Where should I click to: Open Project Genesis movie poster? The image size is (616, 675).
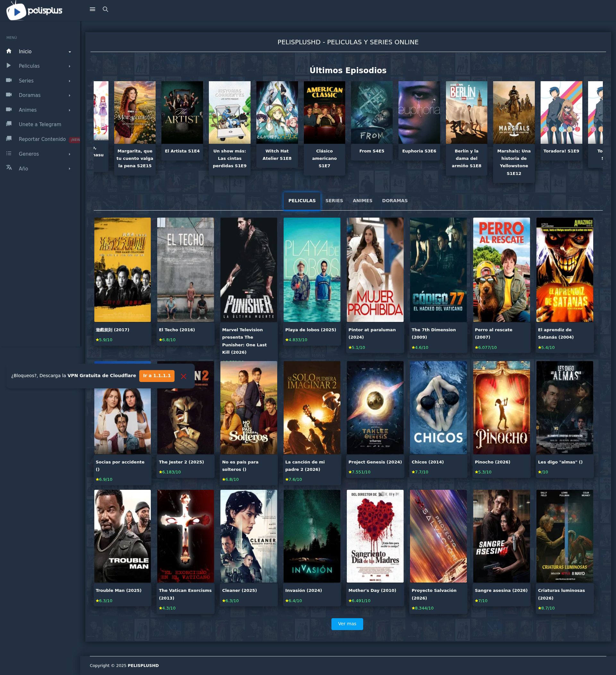coord(375,408)
